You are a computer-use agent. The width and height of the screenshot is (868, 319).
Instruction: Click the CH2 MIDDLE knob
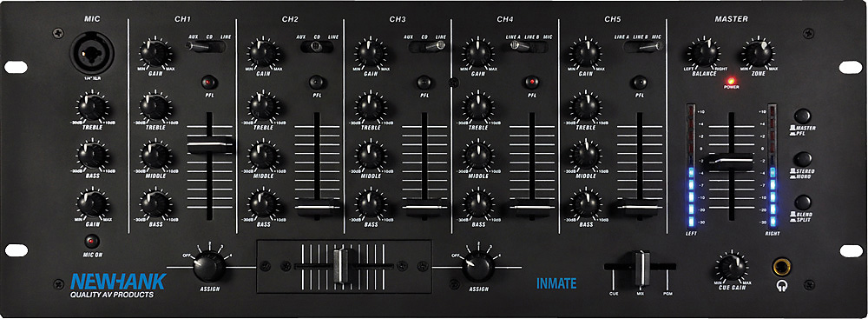pyautogui.click(x=263, y=156)
